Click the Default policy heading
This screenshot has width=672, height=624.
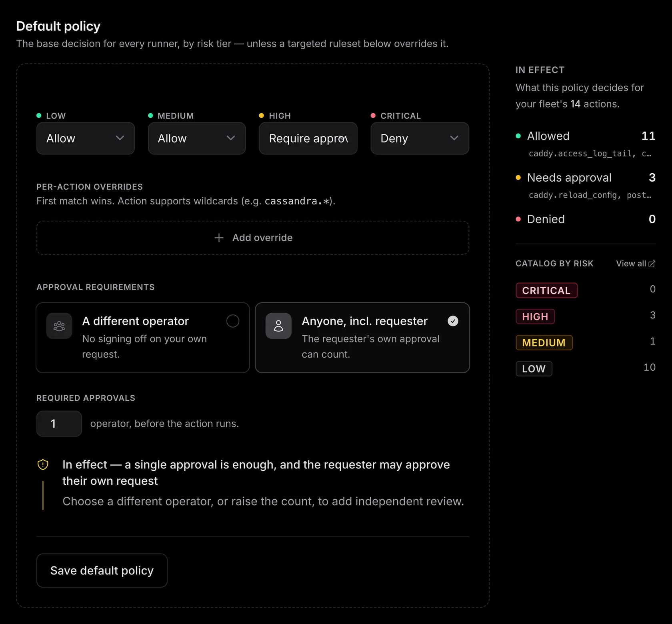click(x=58, y=26)
